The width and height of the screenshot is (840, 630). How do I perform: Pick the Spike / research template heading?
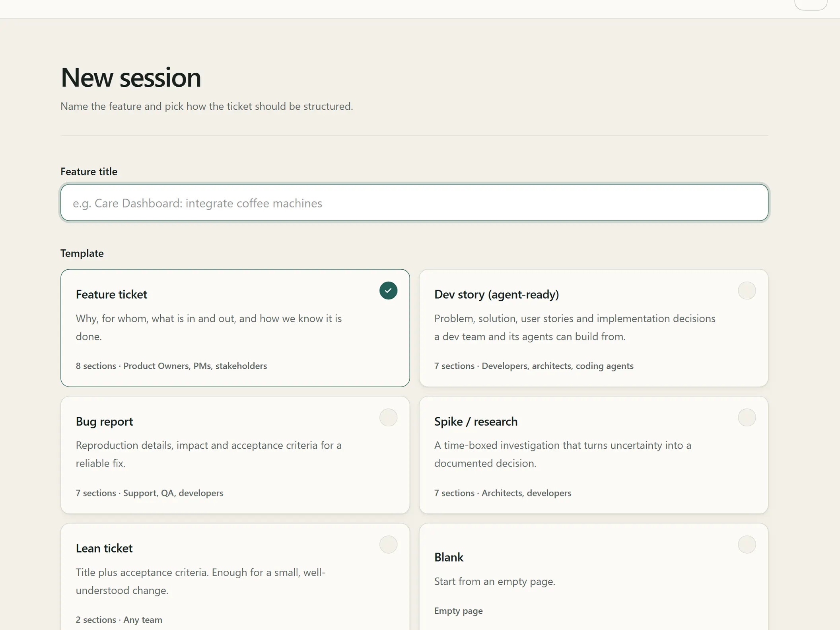pos(476,422)
